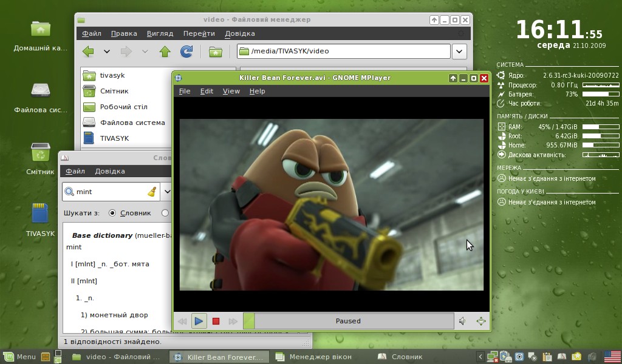Open TIVASYK SD card desktop icon
622x364 pixels.
[x=41, y=221]
